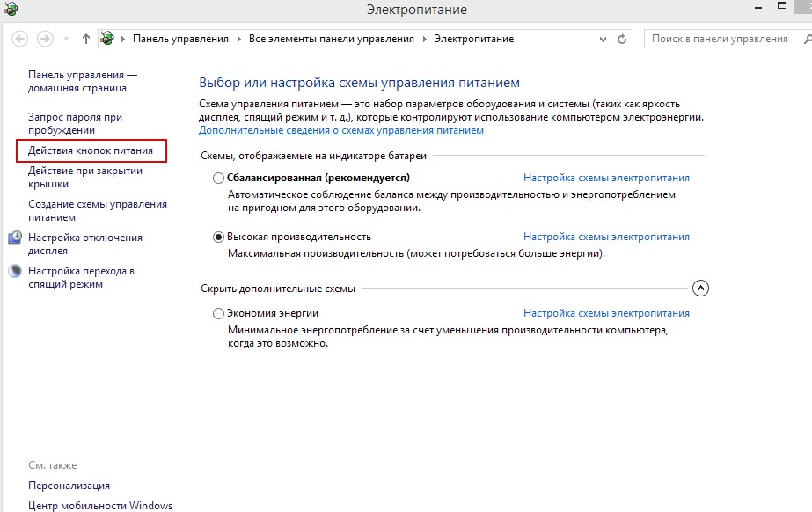
Task: Collapse additional plans with the circled chevron
Action: [x=700, y=288]
